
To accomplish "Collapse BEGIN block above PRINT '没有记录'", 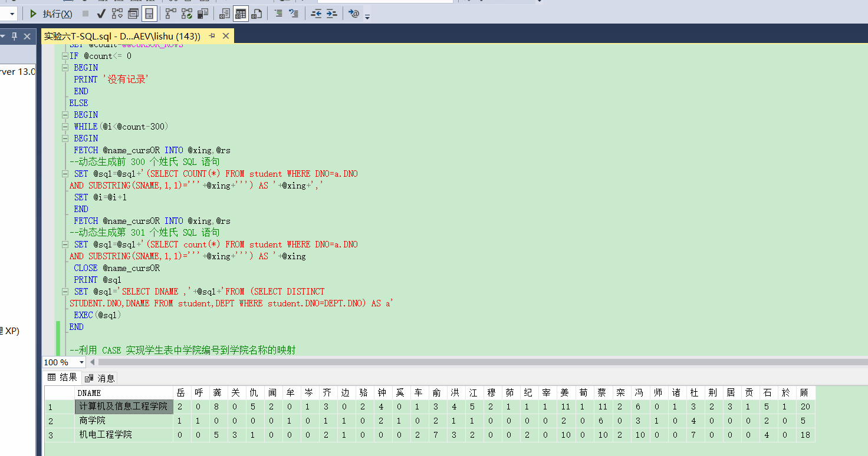I will click(65, 68).
